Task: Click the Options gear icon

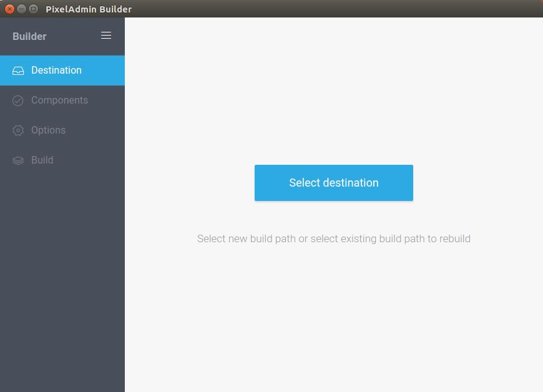Action: pos(18,130)
